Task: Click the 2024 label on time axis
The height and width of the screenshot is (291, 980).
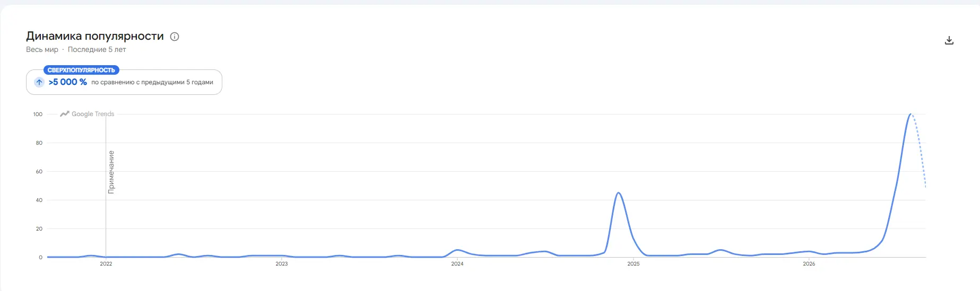Action: point(457,263)
